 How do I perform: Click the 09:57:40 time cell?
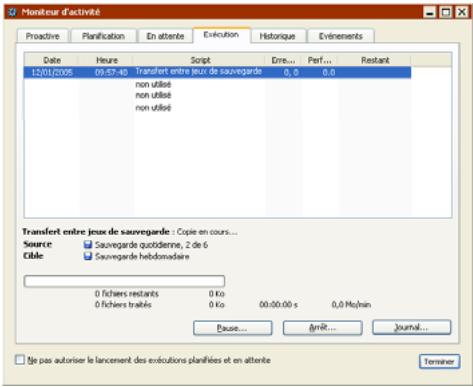(x=111, y=72)
